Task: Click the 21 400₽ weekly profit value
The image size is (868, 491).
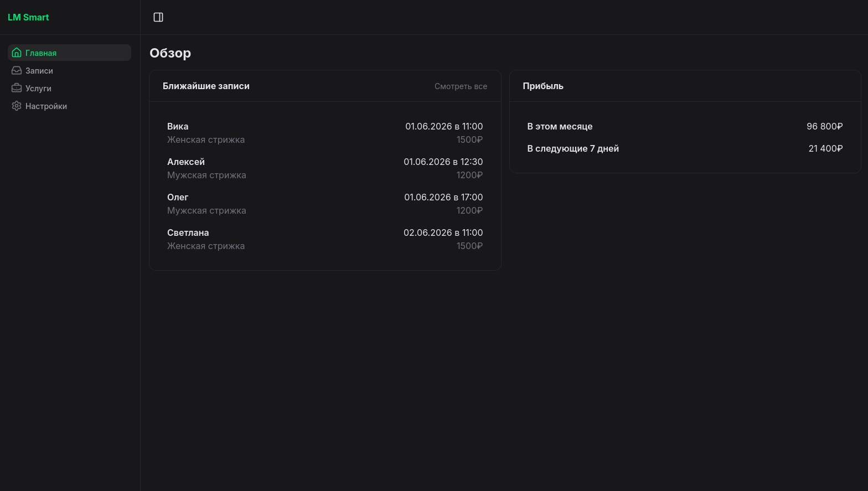Action: click(825, 148)
